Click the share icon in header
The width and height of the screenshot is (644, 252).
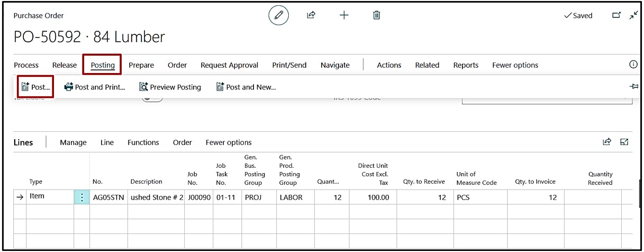click(x=311, y=15)
